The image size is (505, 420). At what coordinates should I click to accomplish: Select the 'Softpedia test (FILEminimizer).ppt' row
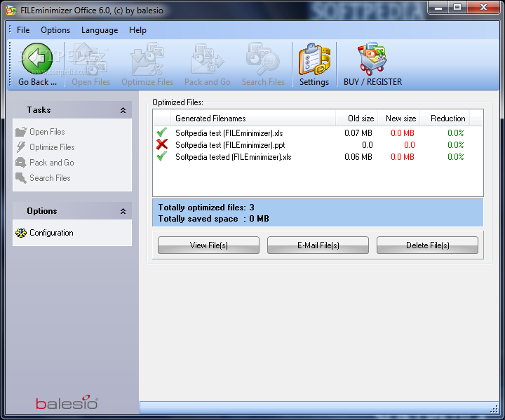318,145
